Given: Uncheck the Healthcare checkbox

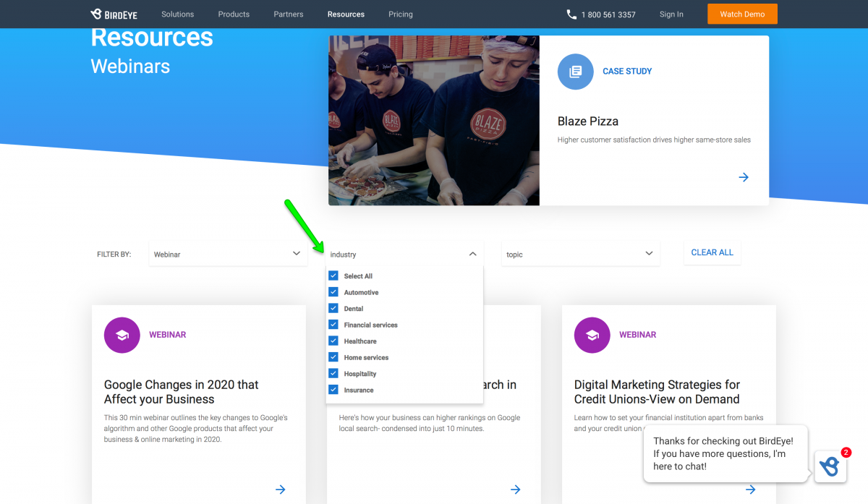Looking at the screenshot, I should click(333, 341).
